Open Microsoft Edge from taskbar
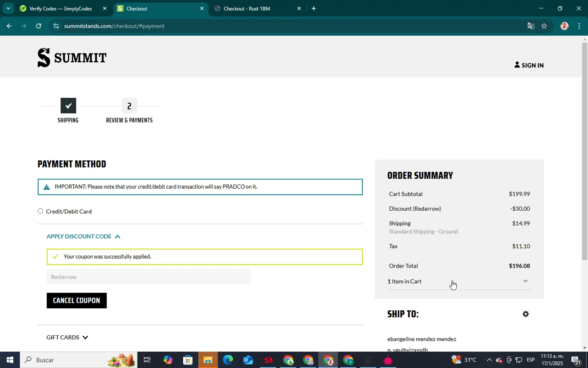 228,360
